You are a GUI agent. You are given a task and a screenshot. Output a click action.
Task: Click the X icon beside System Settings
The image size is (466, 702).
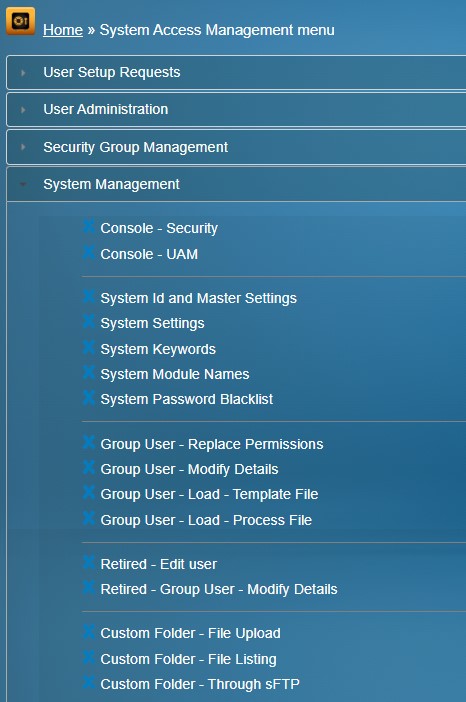tap(89, 321)
